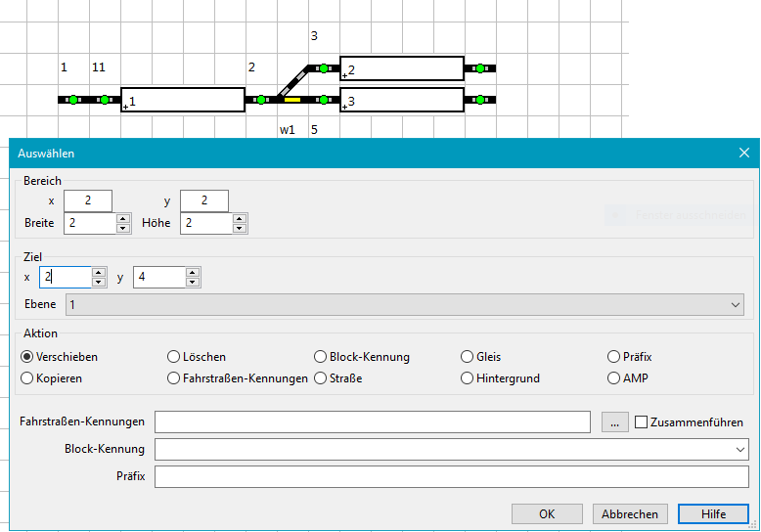
Task: Click block 3 on the lower track
Action: click(x=402, y=100)
